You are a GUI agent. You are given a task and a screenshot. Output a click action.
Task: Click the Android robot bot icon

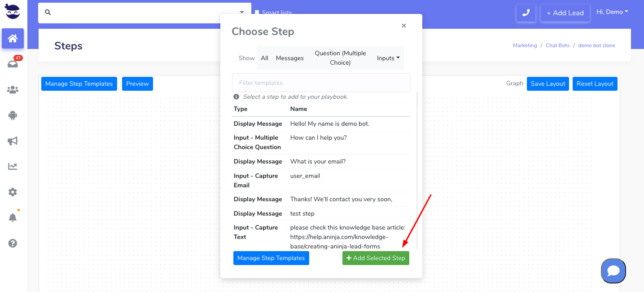[13, 115]
